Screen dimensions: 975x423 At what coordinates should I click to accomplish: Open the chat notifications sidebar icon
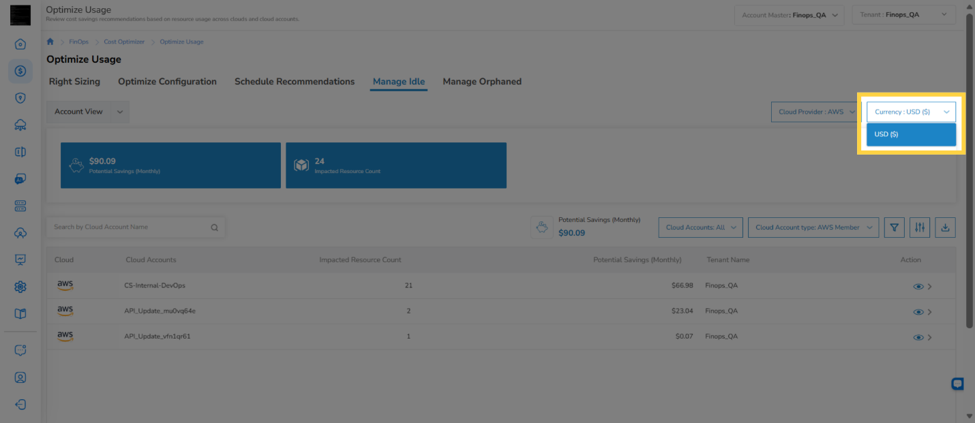pos(20,350)
